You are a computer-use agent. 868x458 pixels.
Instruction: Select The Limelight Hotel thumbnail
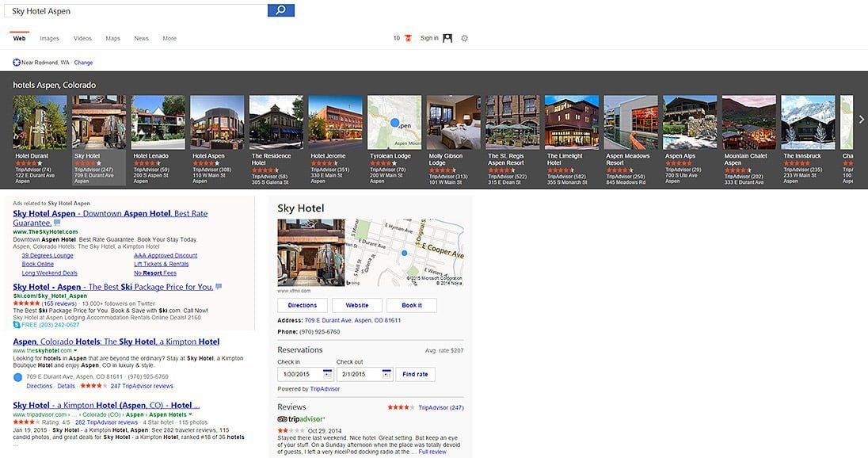point(572,122)
